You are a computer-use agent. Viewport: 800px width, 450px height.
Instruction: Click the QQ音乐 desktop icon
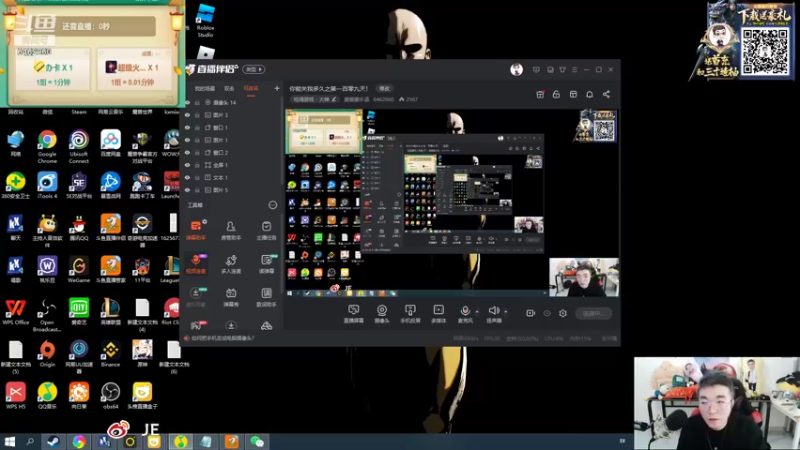pyautogui.click(x=47, y=396)
